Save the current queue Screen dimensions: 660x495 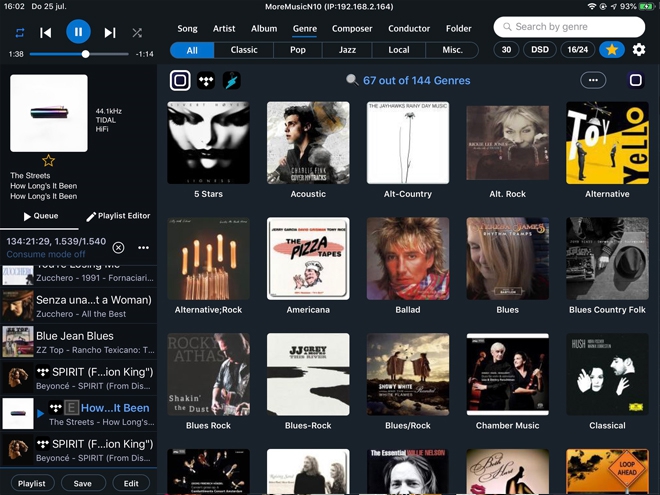coord(82,483)
